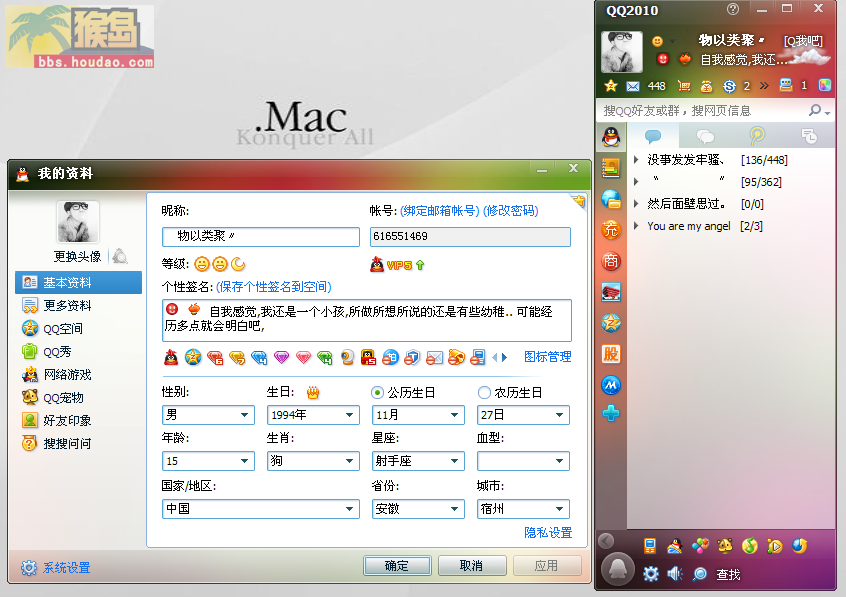
Task: Open the 好友印象 section
Action: click(57, 420)
